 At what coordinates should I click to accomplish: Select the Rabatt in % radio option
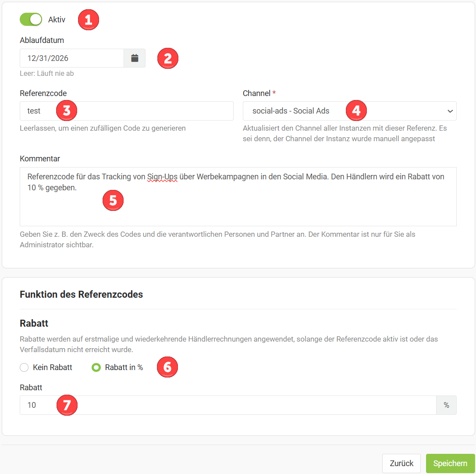[x=96, y=367]
